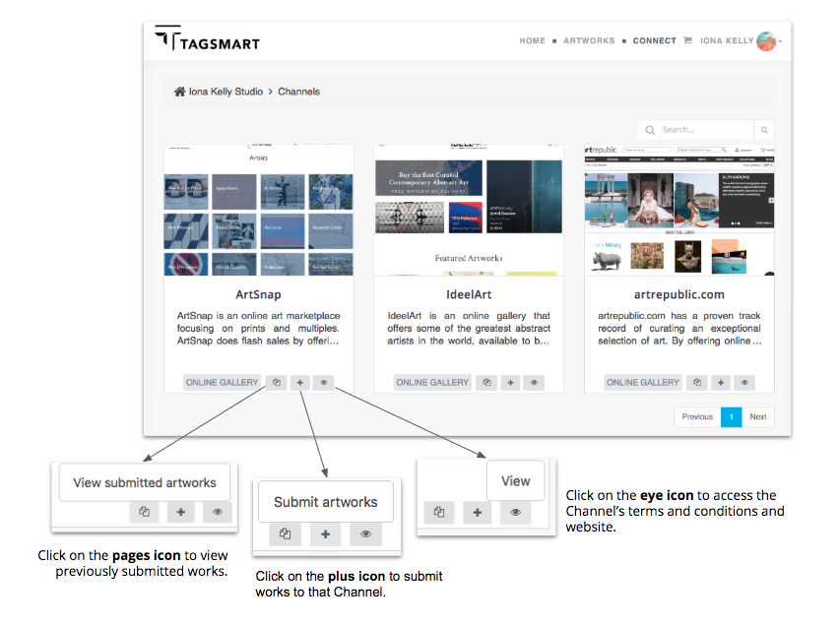
Task: Click the Previous pagination button
Action: click(x=697, y=416)
